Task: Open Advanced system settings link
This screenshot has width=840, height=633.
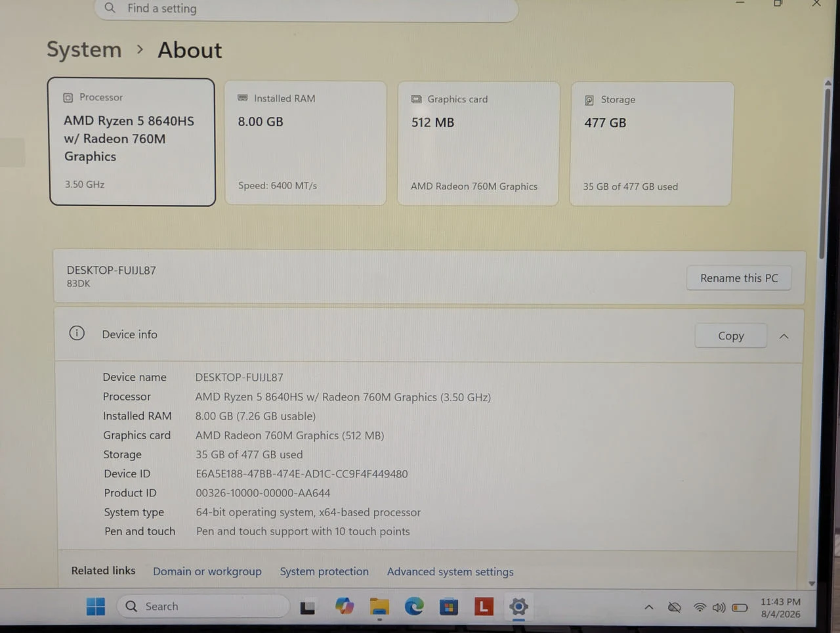Action: [450, 572]
